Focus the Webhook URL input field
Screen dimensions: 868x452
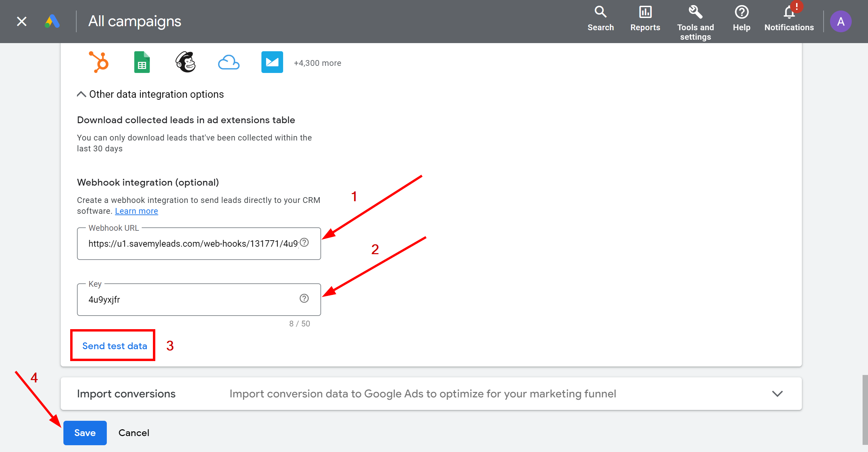199,244
